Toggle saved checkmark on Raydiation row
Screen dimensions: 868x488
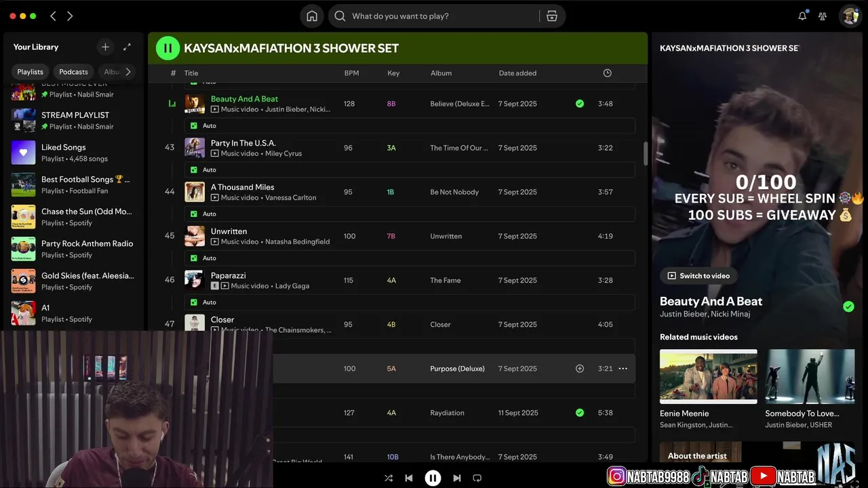[580, 413]
